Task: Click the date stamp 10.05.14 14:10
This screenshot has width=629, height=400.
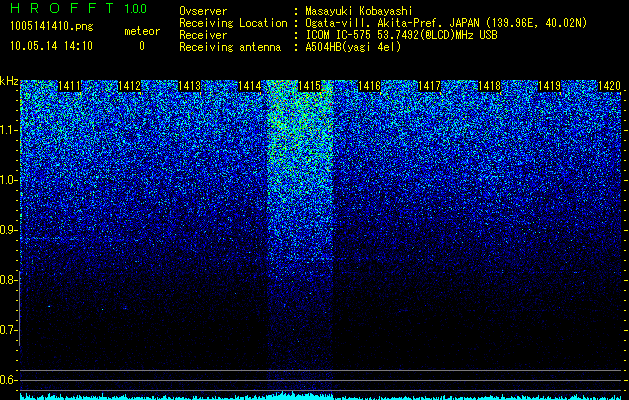Action: 51,46
